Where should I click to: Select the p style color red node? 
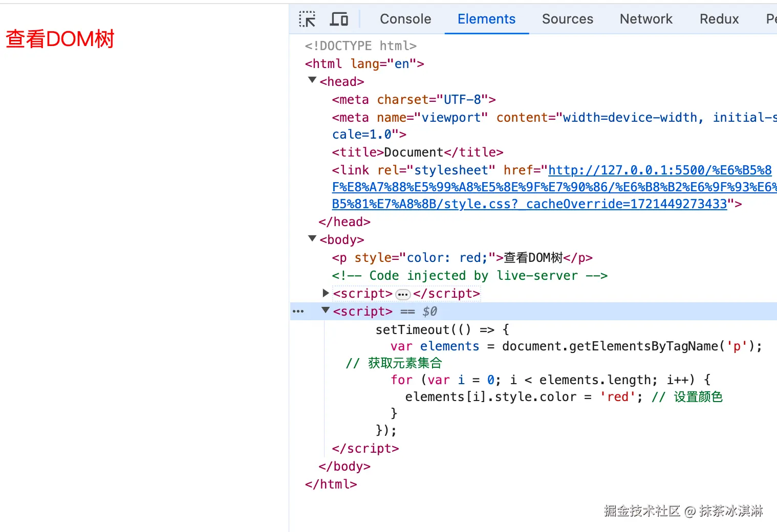coord(462,258)
